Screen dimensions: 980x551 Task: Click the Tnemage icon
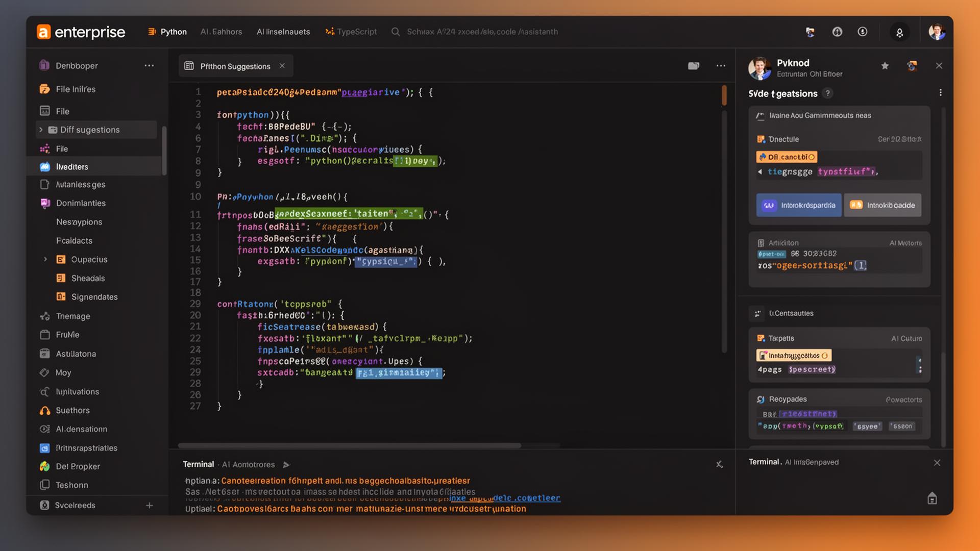(x=45, y=316)
